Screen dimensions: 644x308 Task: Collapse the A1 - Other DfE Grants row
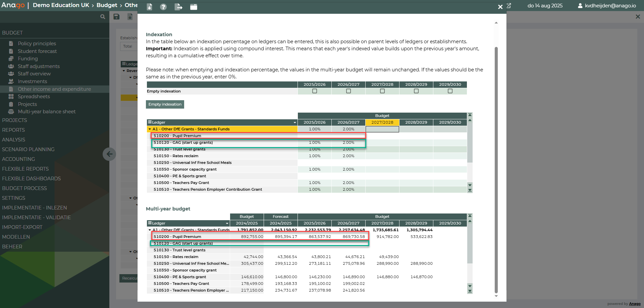click(x=150, y=129)
